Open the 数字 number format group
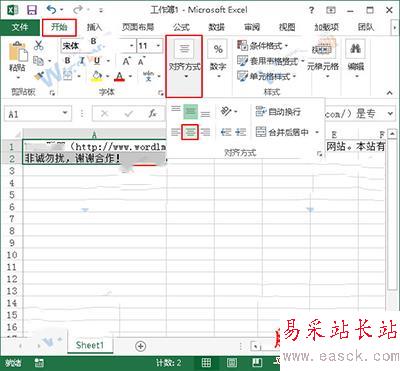The width and height of the screenshot is (400, 371). coord(218,60)
